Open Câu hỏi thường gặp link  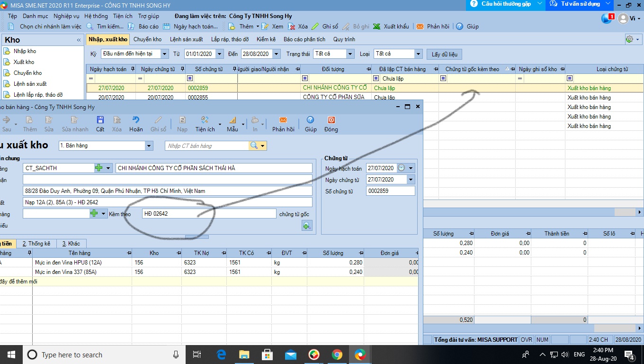[506, 4]
